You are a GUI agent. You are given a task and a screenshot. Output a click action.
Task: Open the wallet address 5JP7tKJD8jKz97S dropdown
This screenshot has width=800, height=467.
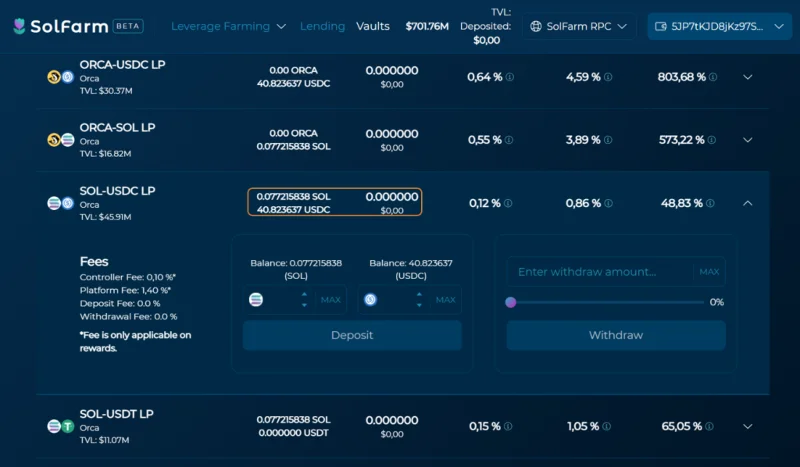(x=719, y=27)
